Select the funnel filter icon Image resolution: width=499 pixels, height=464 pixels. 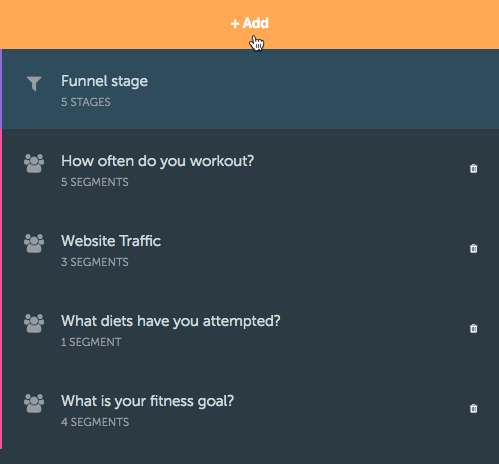[x=34, y=83]
